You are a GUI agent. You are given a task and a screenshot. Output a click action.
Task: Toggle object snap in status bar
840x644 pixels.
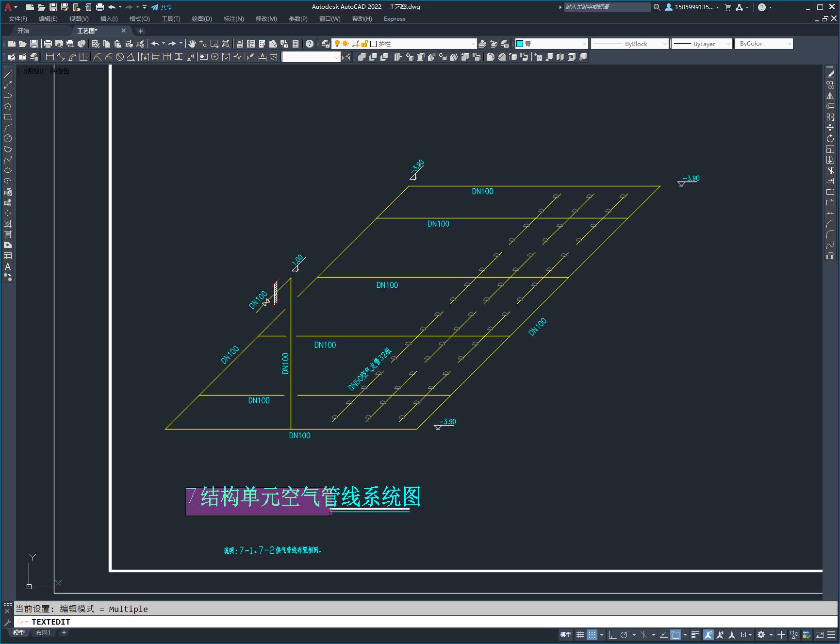pyautogui.click(x=675, y=635)
